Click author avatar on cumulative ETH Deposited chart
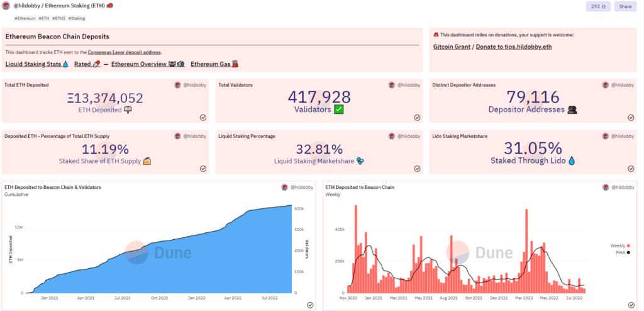 click(285, 187)
